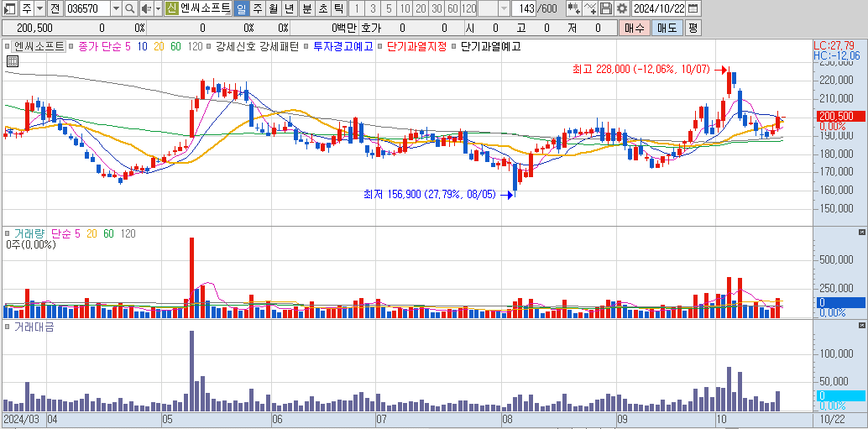
Task: Toggle the square before 단기과열지정 legend
Action: [x=380, y=47]
